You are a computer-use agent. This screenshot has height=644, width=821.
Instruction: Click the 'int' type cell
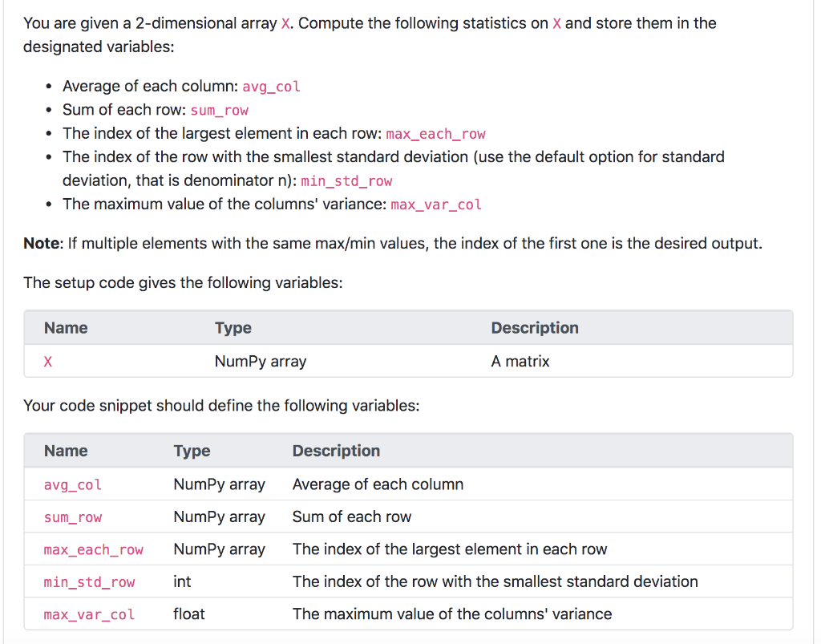182,581
